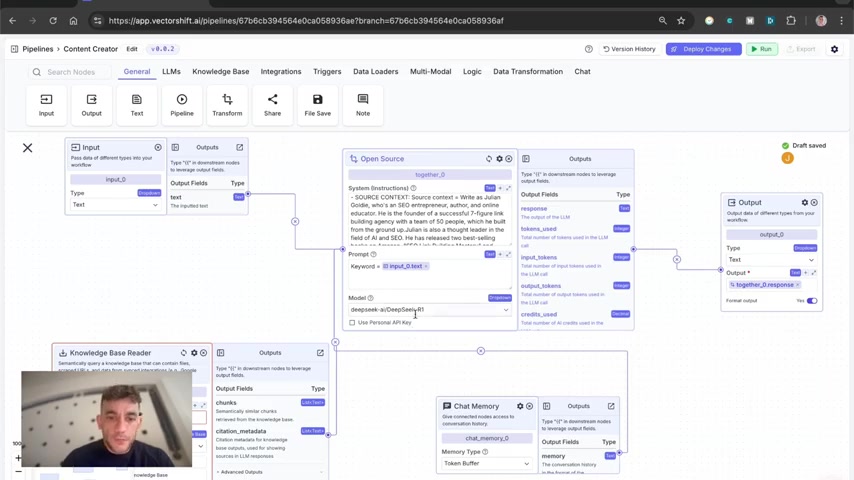Toggle the Format output switch

point(812,301)
